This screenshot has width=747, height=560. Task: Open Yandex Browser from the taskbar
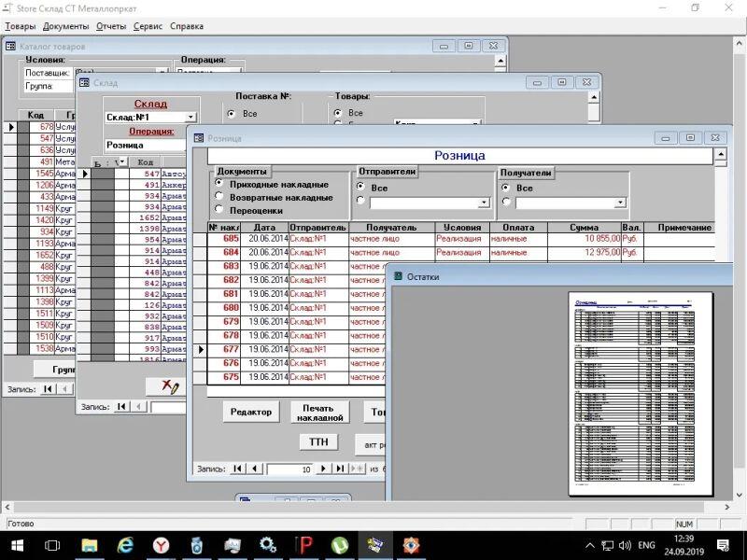click(x=161, y=544)
